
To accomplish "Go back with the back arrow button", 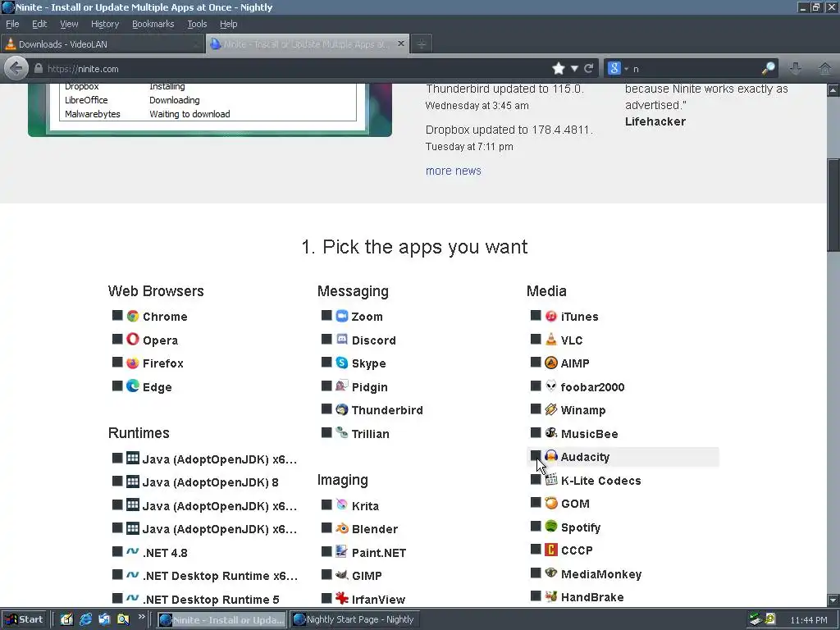I will [x=16, y=69].
